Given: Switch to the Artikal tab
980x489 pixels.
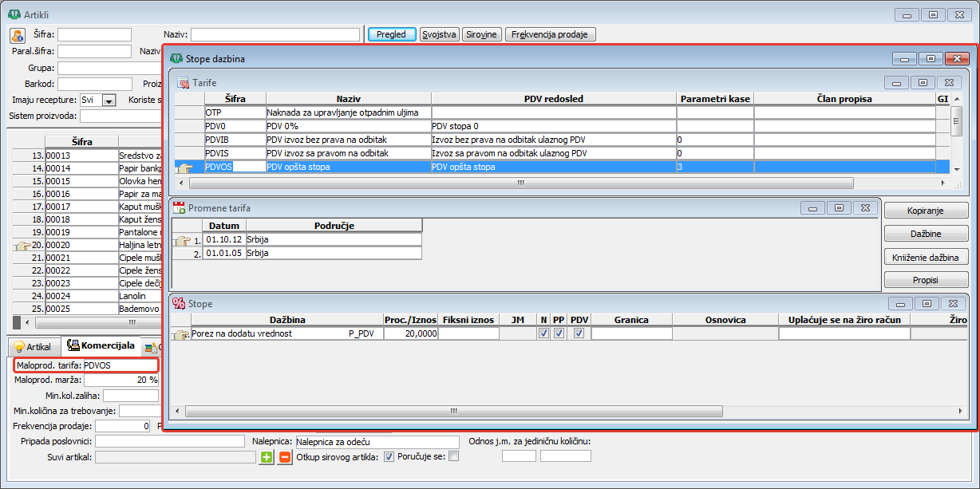Looking at the screenshot, I should pyautogui.click(x=33, y=347).
